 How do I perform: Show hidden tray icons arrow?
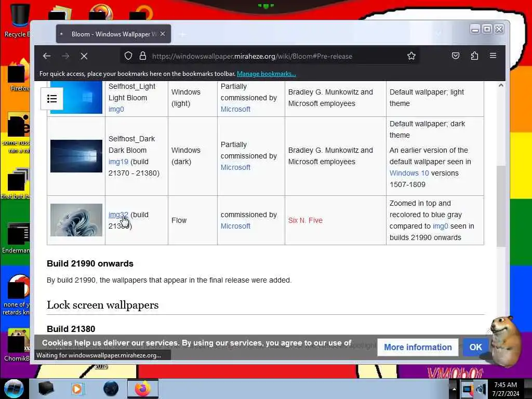point(454,389)
